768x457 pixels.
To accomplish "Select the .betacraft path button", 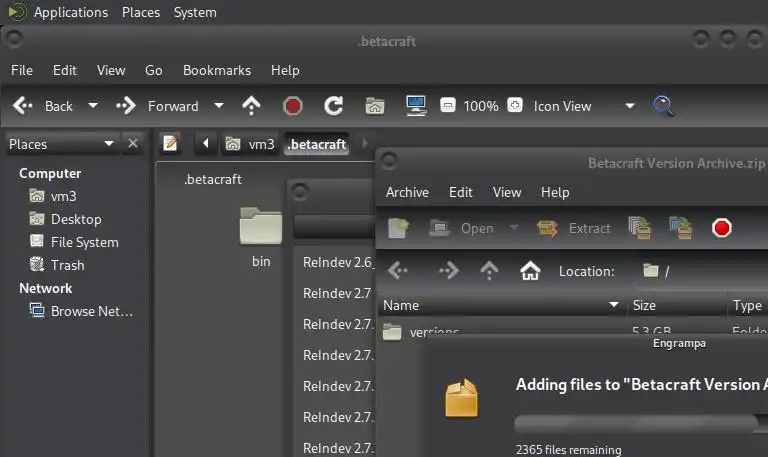I will coord(317,144).
